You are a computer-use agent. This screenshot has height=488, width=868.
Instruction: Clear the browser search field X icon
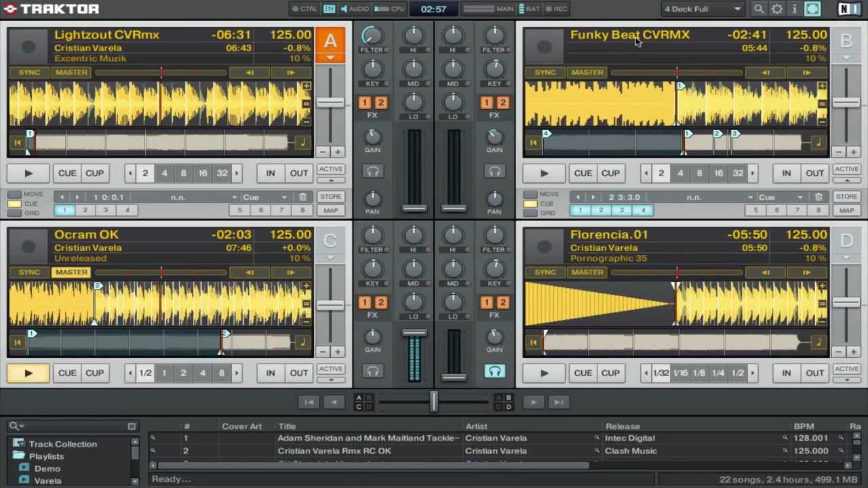click(x=132, y=426)
